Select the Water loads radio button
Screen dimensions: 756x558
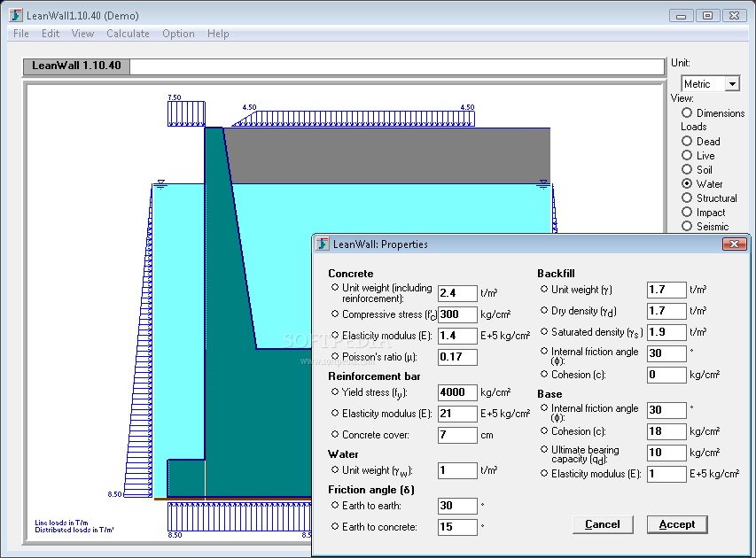[687, 183]
